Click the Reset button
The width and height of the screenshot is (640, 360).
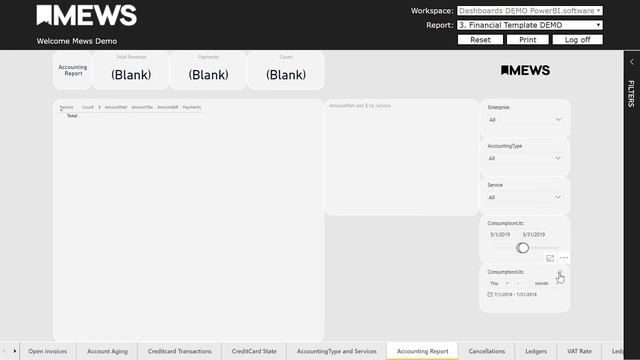coord(480,40)
